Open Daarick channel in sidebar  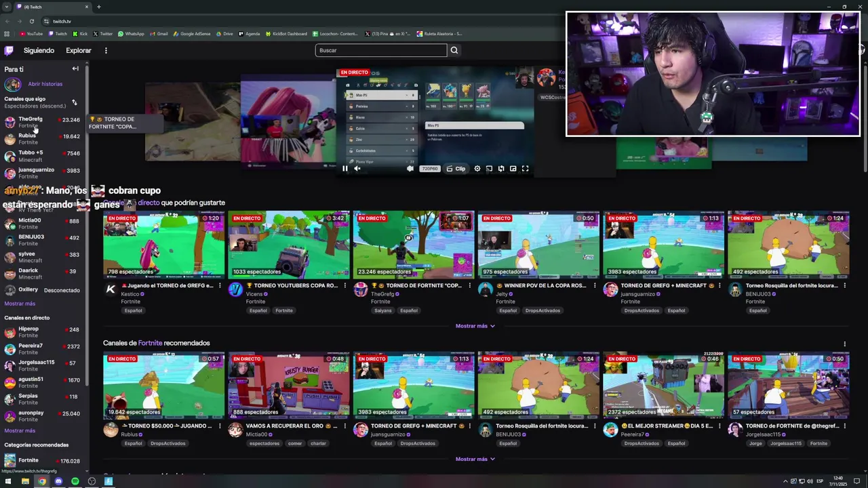pyautogui.click(x=44, y=273)
